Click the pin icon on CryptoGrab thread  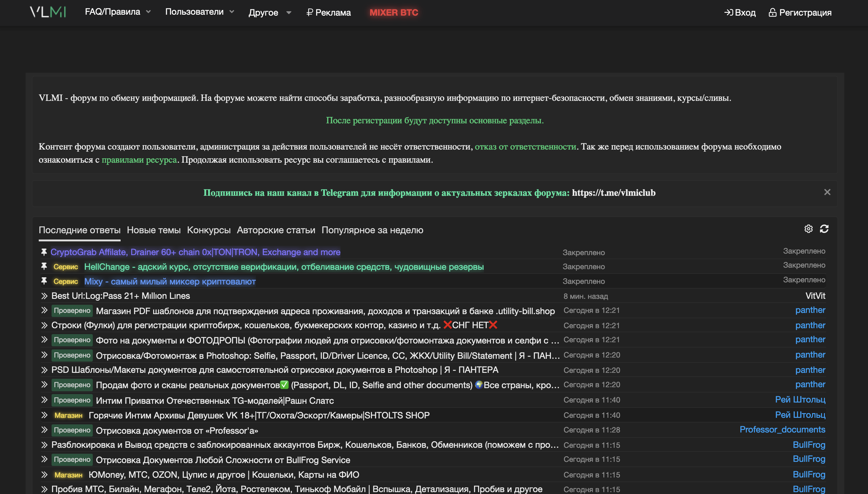coord(44,252)
